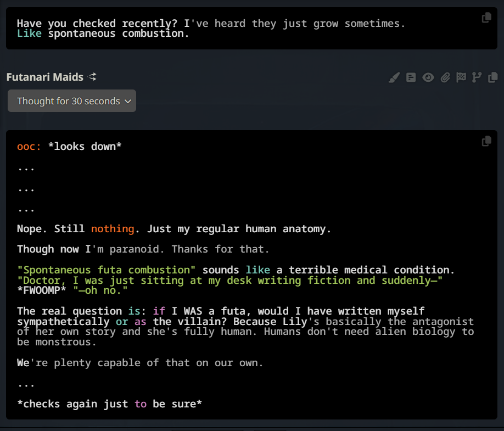Click the 'Futanari Maids' character name
The width and height of the screenshot is (504, 431).
45,77
